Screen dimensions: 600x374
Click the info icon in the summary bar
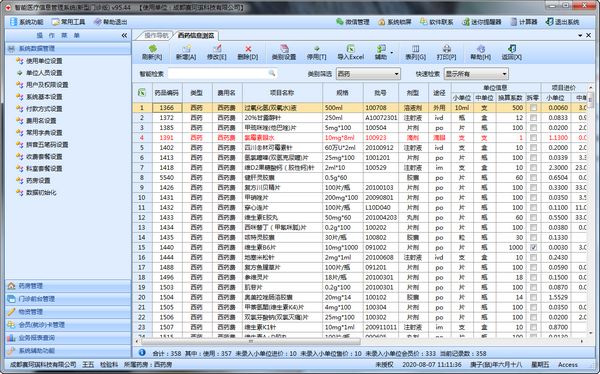(x=142, y=353)
